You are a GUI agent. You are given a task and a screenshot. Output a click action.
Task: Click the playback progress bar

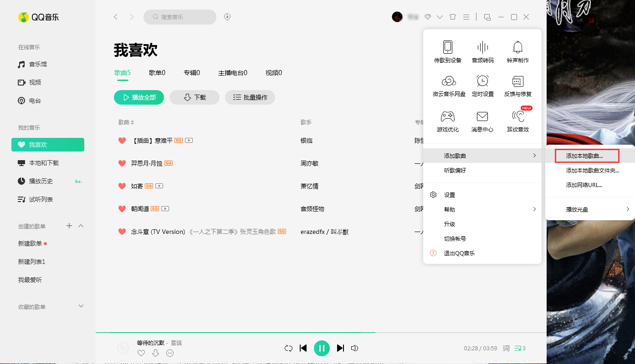click(x=319, y=332)
